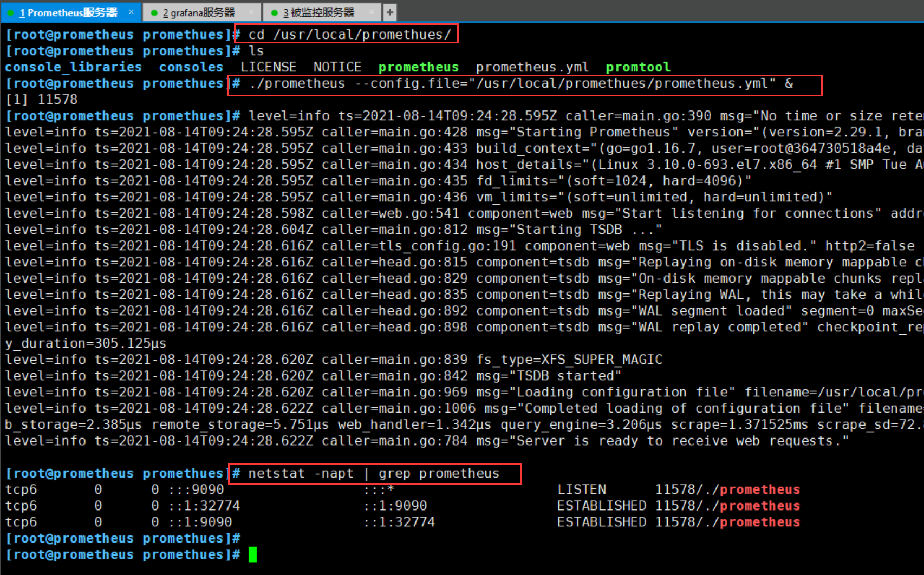Click the './prometheus --config.file=' command text

coord(521,83)
